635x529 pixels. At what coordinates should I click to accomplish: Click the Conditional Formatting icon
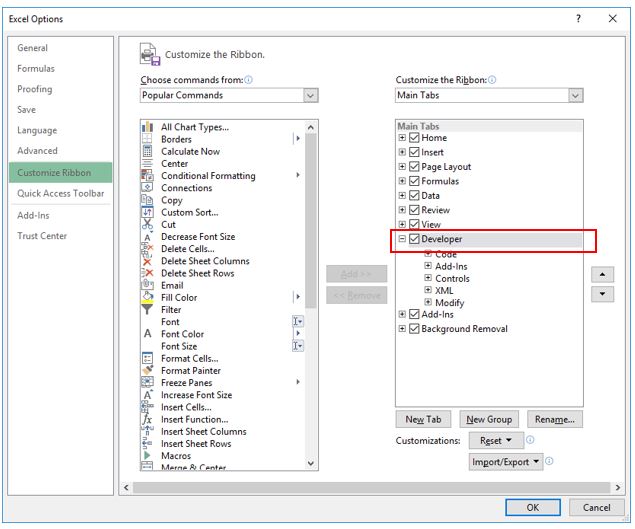pyautogui.click(x=147, y=176)
